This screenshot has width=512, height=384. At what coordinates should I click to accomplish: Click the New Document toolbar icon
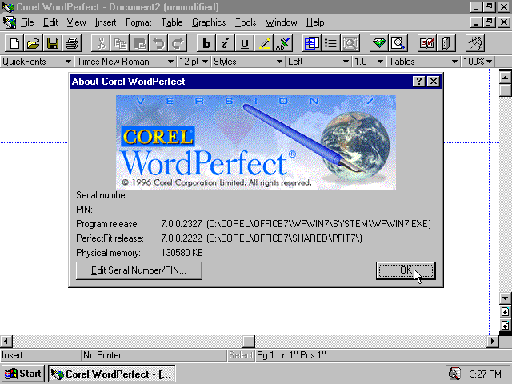14,43
